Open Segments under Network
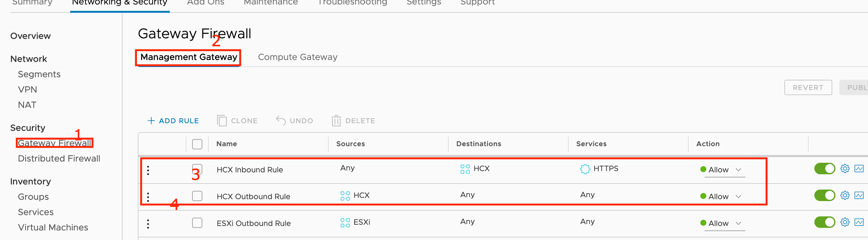 [x=39, y=74]
